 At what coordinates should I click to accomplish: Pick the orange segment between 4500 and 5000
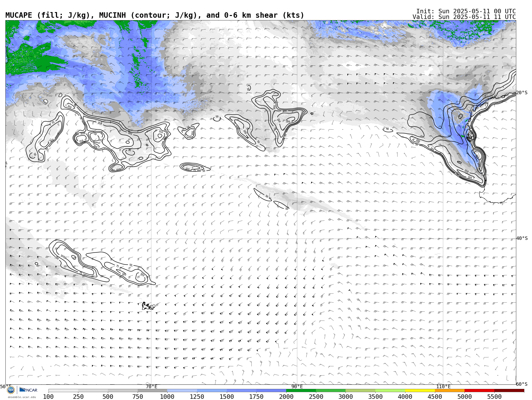(450, 391)
